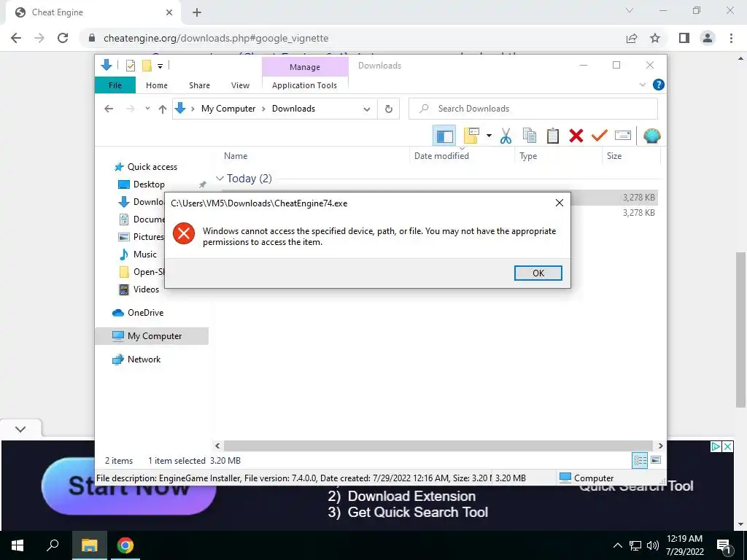Click the Search Downloads field
Image resolution: width=747 pixels, height=560 pixels.
point(533,109)
